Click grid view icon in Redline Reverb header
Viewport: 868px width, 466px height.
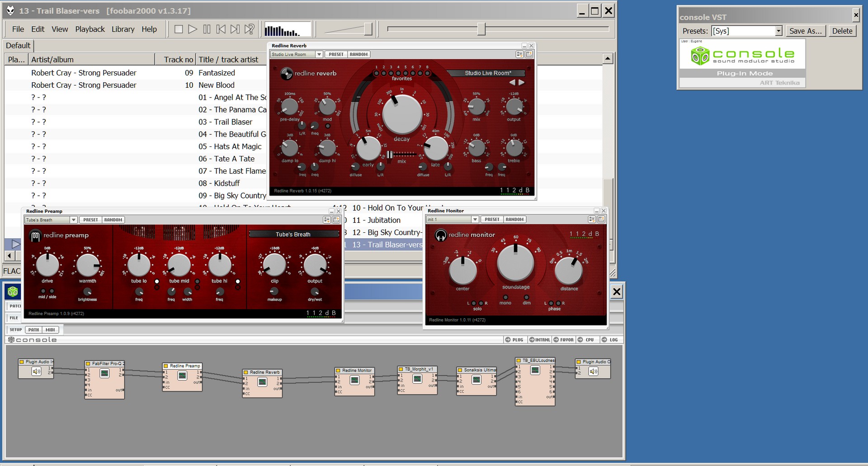(x=528, y=54)
